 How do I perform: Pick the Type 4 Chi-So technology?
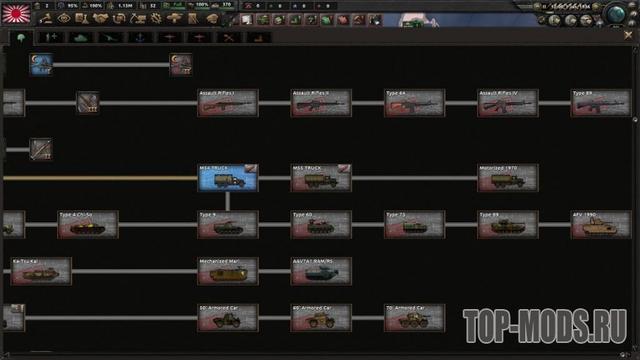point(88,224)
